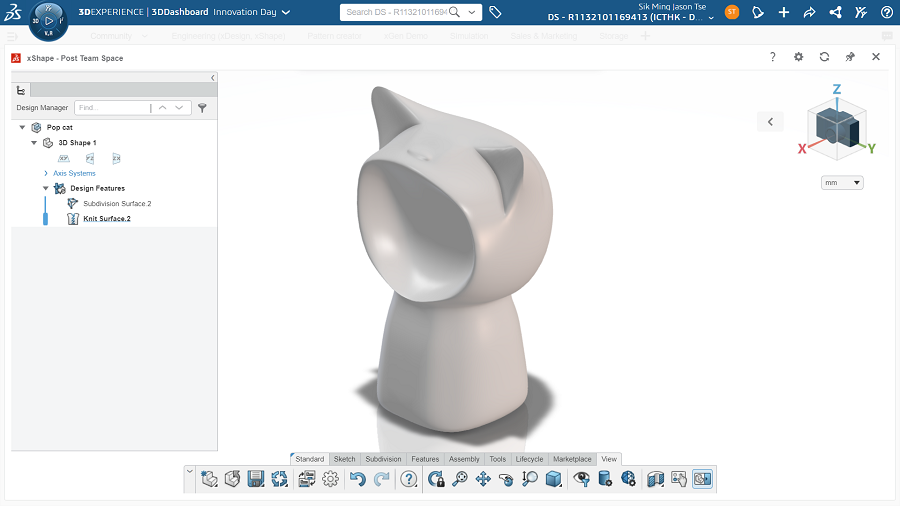
Task: Select Knit Surface.2 in the tree
Action: [x=106, y=218]
